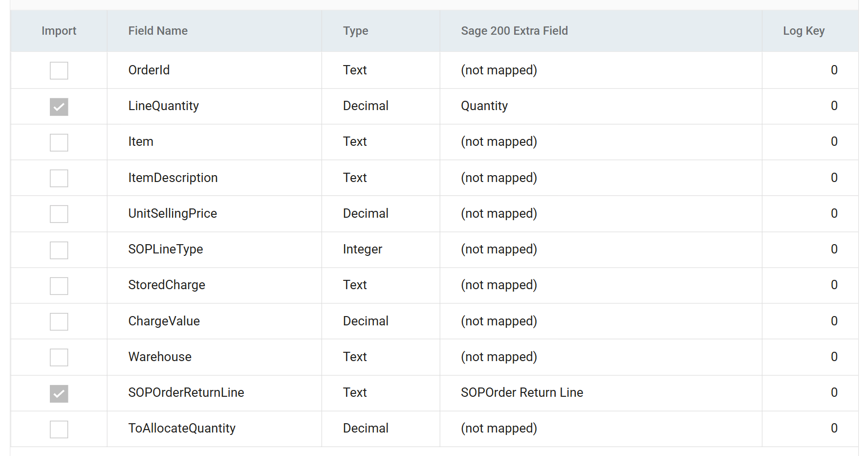This screenshot has width=868, height=456.
Task: Select the 'StoredCharge' field name
Action: pos(167,285)
